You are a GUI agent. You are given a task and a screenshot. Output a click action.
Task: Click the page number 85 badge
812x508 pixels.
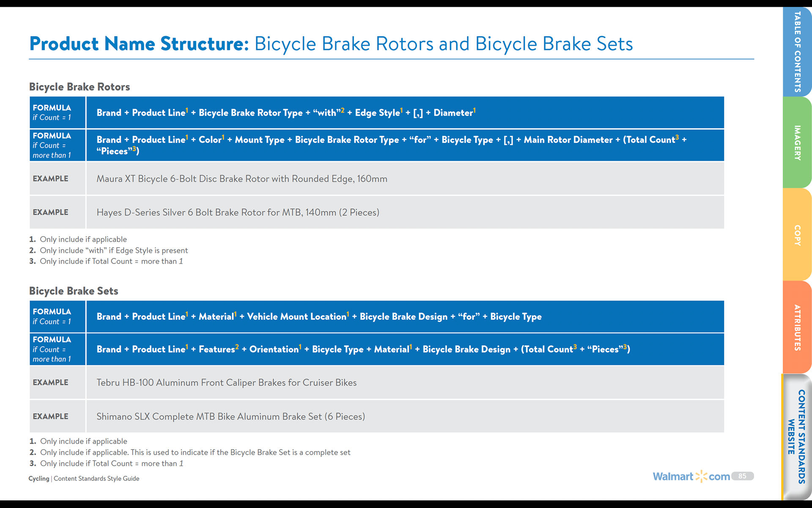(x=742, y=476)
